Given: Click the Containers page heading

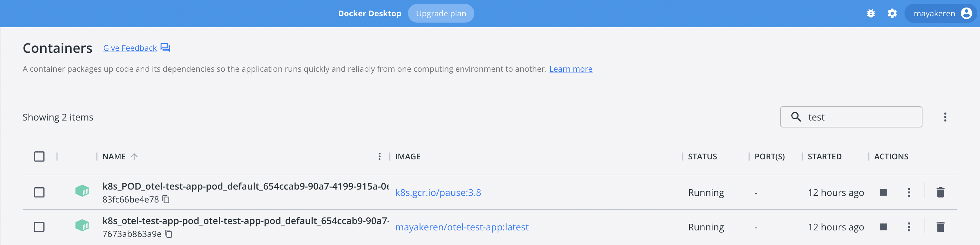Looking at the screenshot, I should point(58,48).
